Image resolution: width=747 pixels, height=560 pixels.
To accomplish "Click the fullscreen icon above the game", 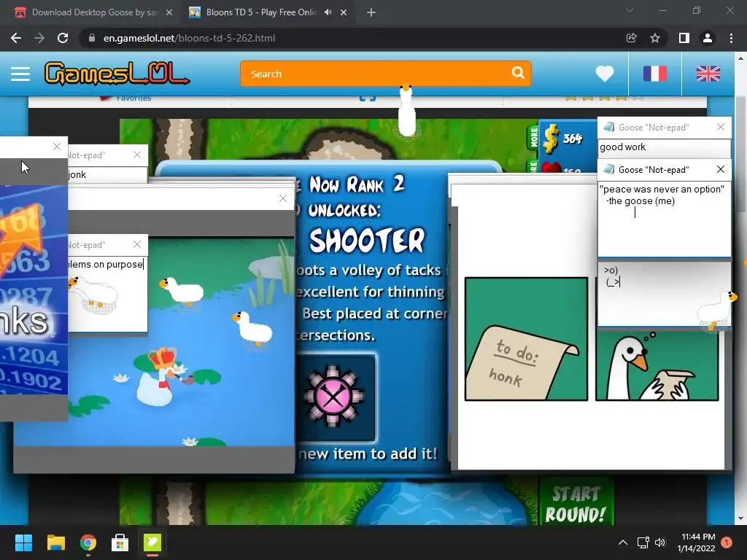I will point(368,98).
